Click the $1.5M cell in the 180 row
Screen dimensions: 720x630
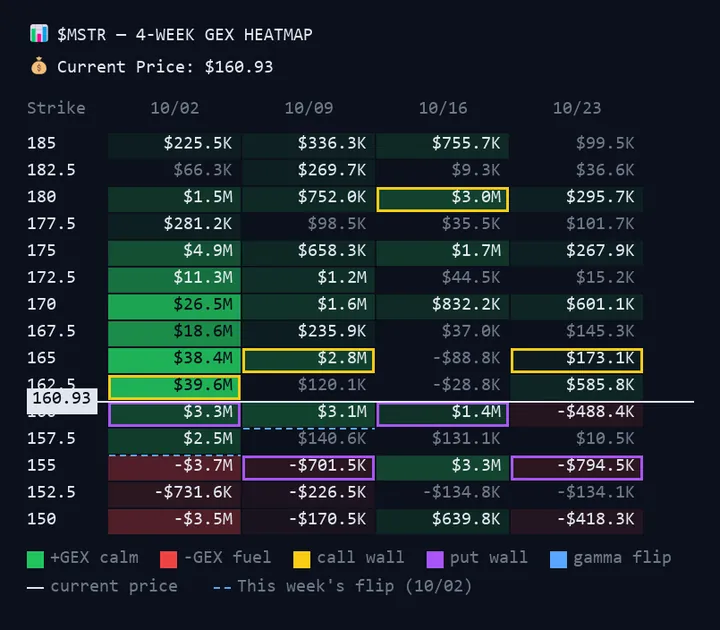pos(174,199)
